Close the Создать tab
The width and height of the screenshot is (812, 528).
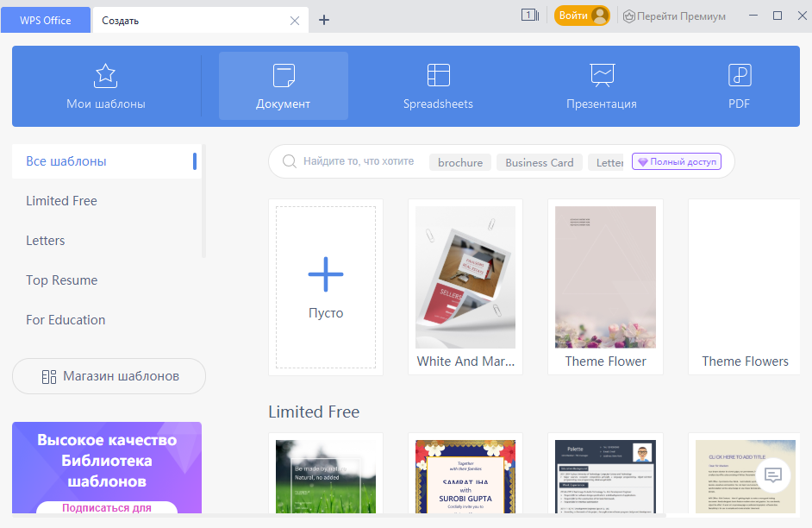pos(295,20)
